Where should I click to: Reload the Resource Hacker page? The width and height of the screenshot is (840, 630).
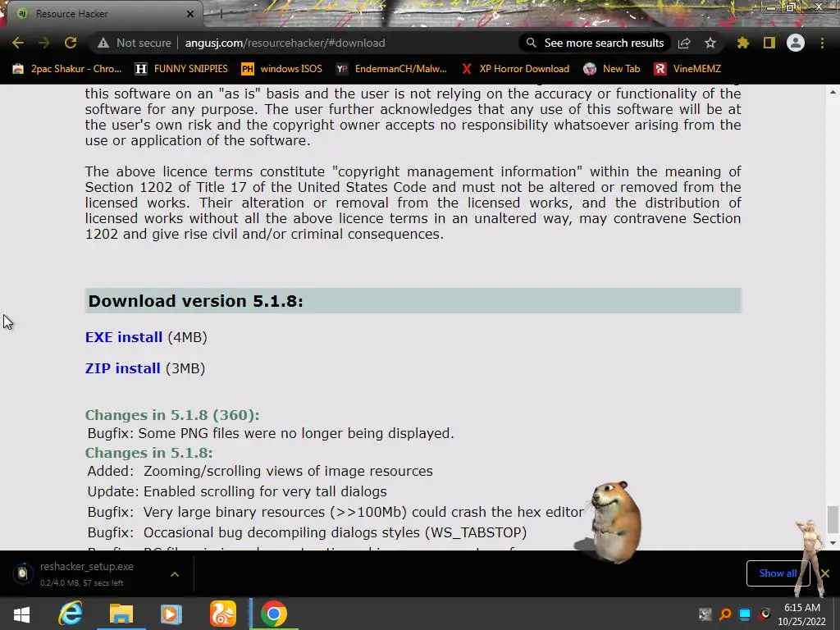click(x=71, y=43)
